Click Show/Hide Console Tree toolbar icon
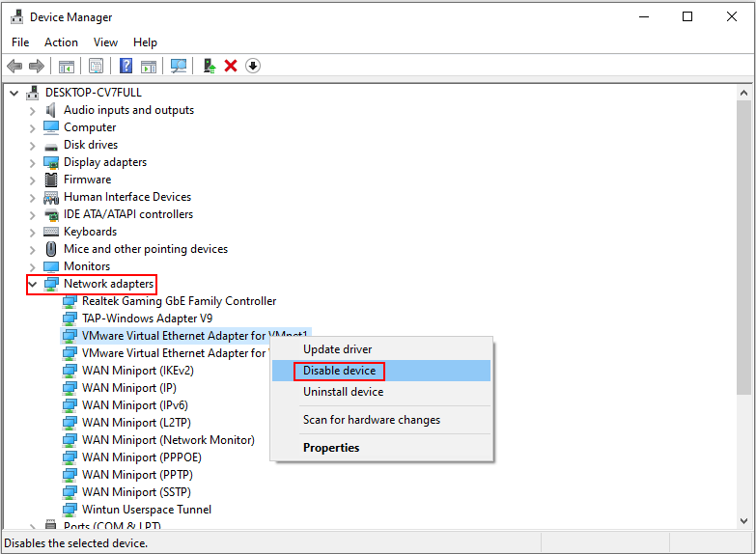Viewport: 756px width, 554px height. (67, 66)
